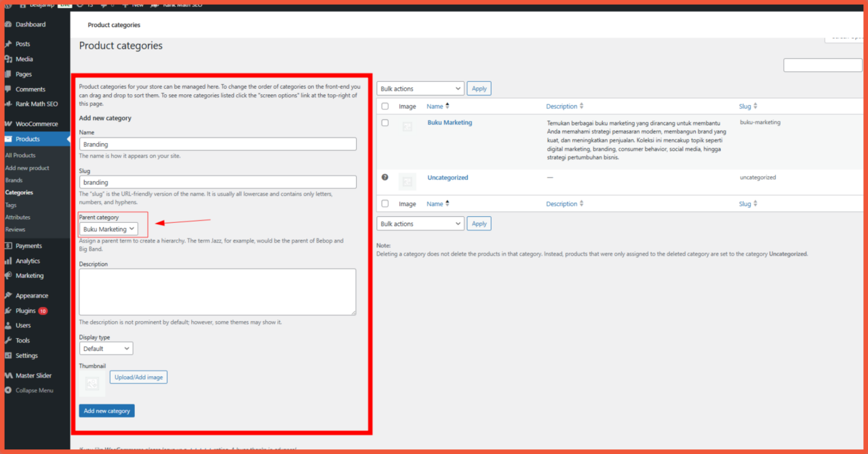Open Media via its sidebar icon
The height and width of the screenshot is (454, 868).
click(8, 59)
